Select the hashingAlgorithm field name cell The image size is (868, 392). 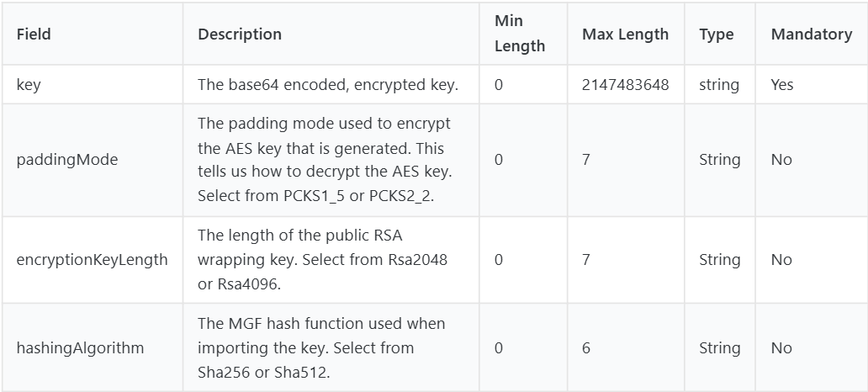tap(80, 347)
